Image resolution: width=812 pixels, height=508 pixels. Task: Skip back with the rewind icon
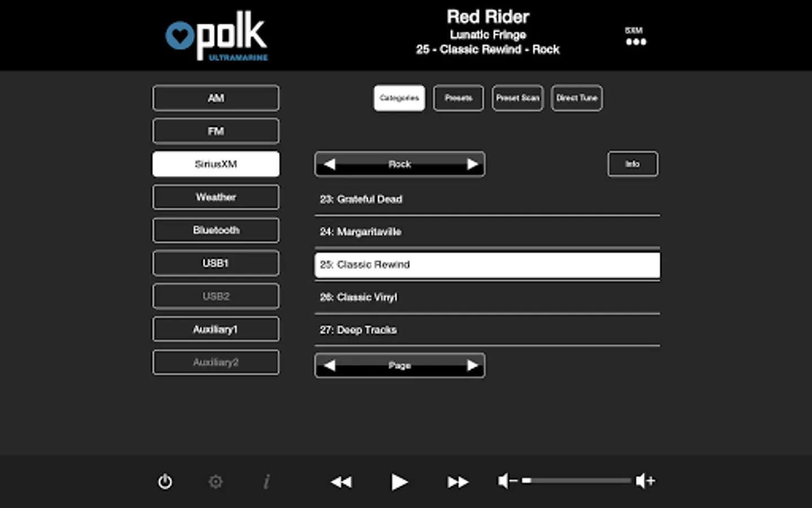tap(341, 481)
